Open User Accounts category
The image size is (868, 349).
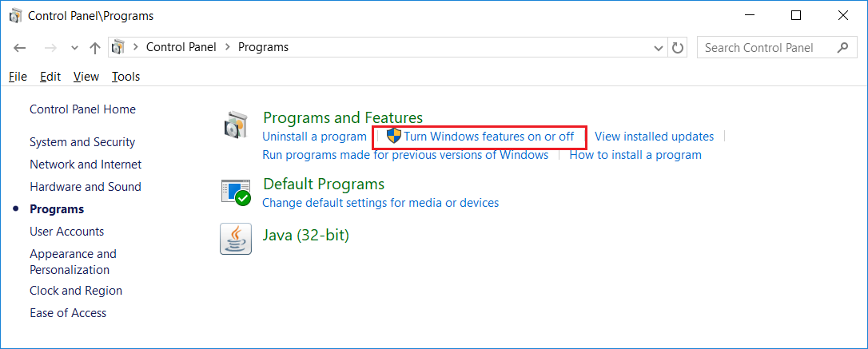click(67, 231)
